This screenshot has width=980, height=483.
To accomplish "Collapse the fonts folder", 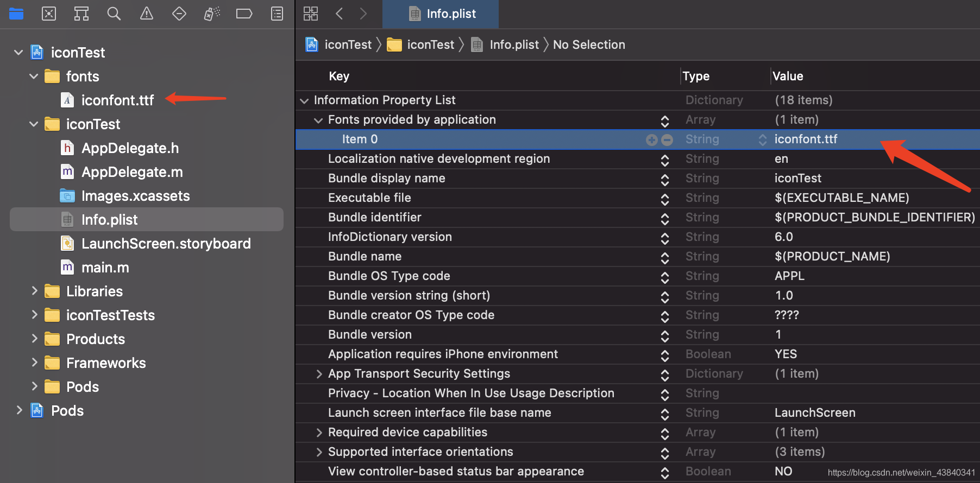I will 34,77.
